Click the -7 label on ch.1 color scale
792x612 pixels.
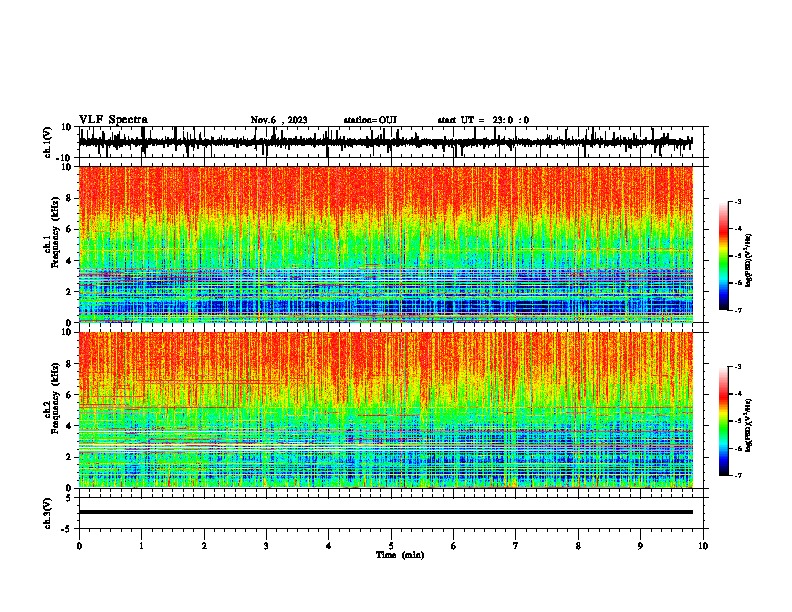[737, 310]
